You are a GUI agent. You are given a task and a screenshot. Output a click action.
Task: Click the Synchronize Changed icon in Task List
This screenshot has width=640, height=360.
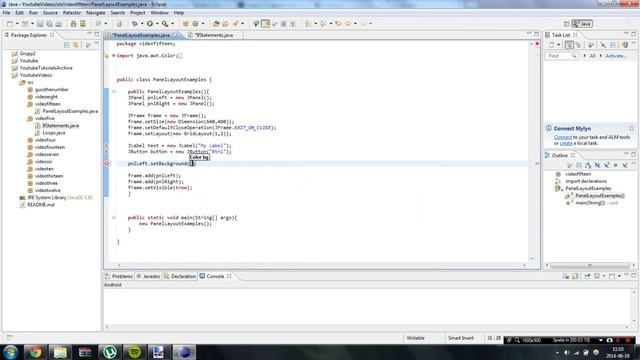pos(625,45)
